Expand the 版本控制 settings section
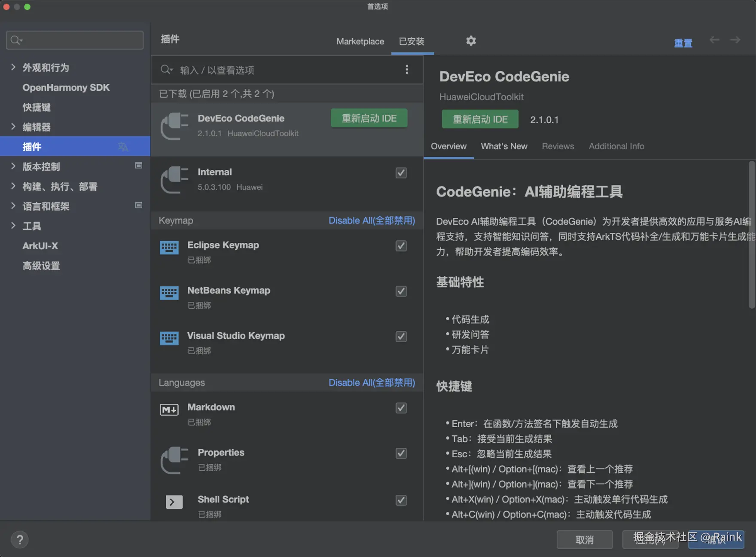This screenshot has height=557, width=756. pyautogui.click(x=13, y=166)
